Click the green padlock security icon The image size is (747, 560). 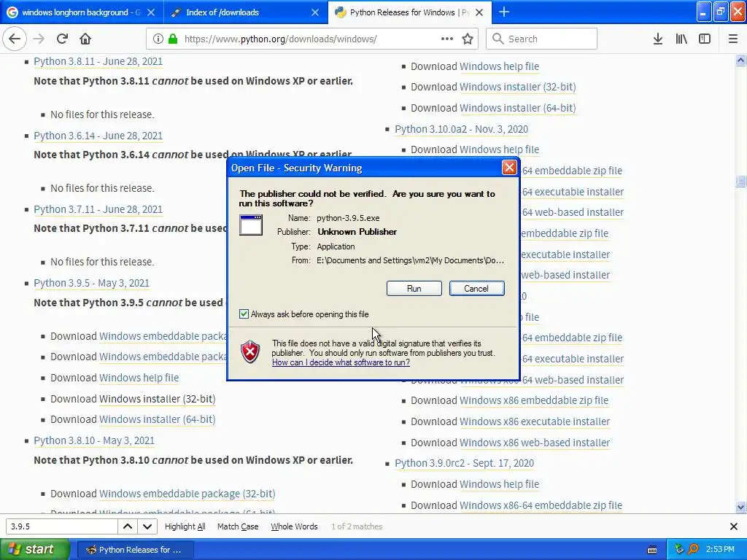click(x=173, y=39)
